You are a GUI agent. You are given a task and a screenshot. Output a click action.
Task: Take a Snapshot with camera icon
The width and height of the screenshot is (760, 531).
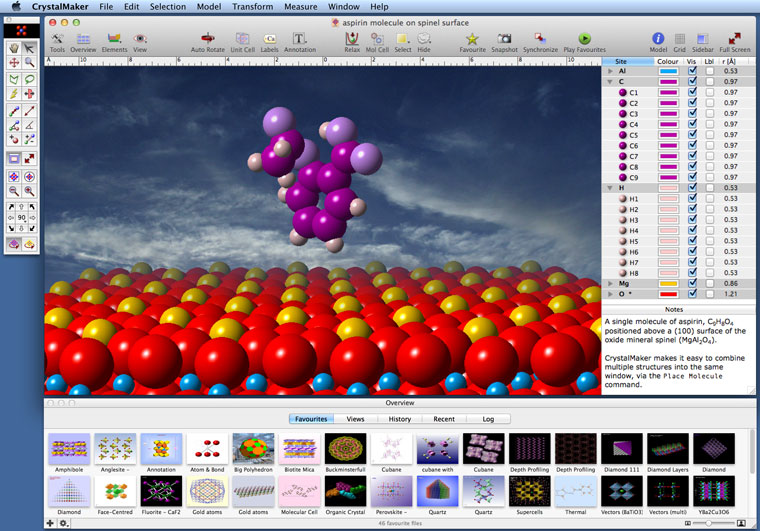click(504, 43)
